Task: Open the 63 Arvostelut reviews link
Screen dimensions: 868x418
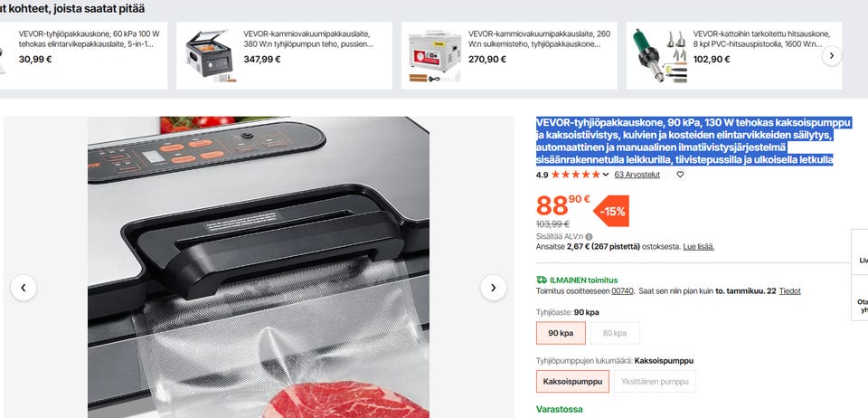Action: 637,175
